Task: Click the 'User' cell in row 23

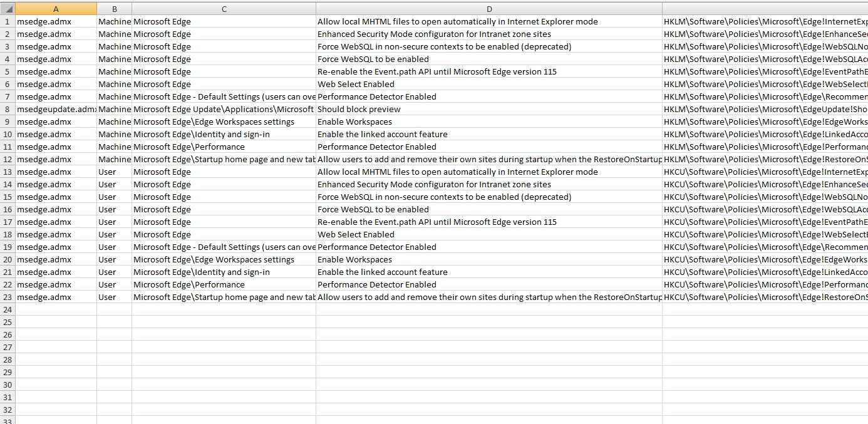Action: [x=115, y=297]
